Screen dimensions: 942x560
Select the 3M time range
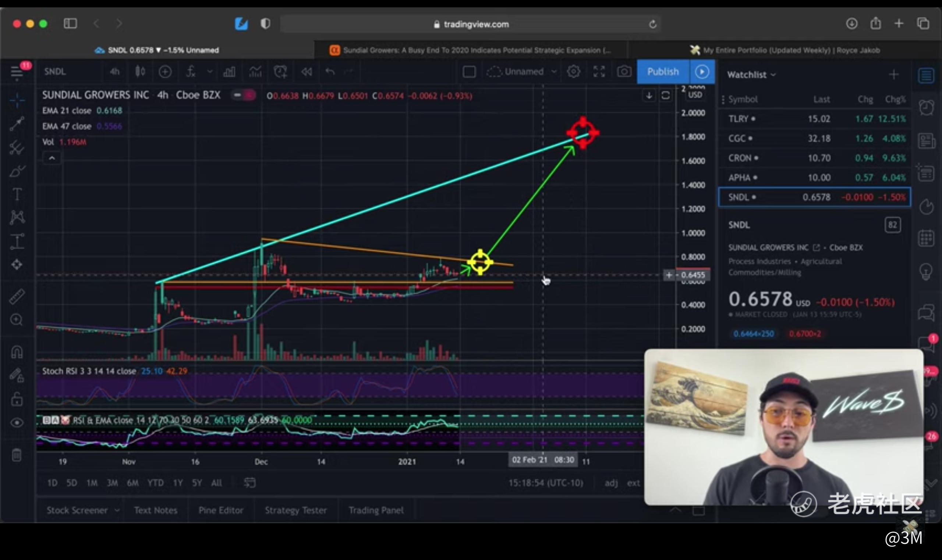point(112,483)
